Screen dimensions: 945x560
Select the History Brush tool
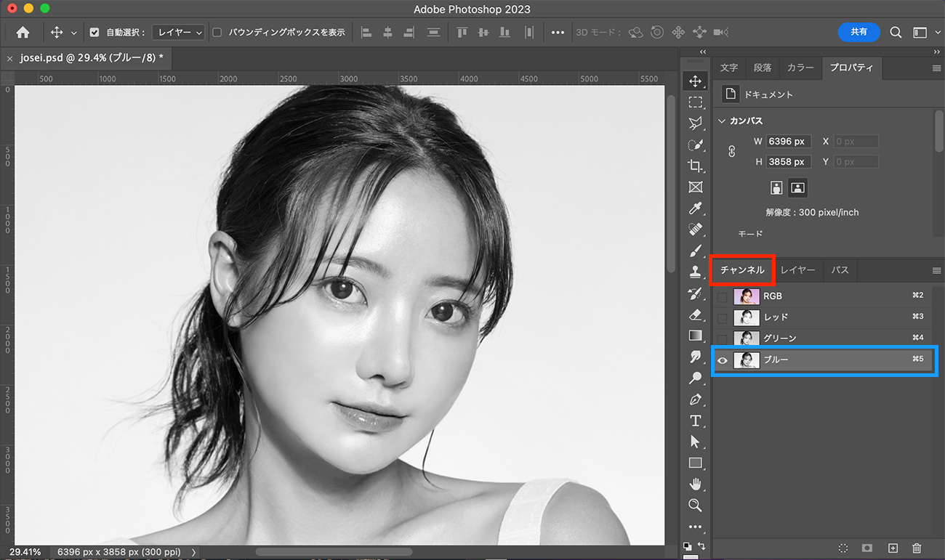(696, 293)
